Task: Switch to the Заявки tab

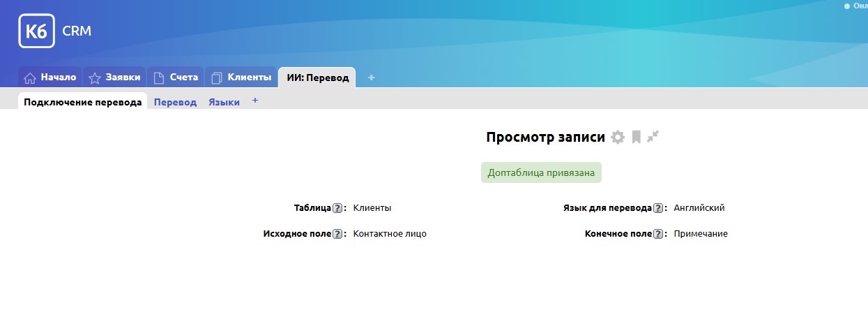Action: tap(115, 78)
